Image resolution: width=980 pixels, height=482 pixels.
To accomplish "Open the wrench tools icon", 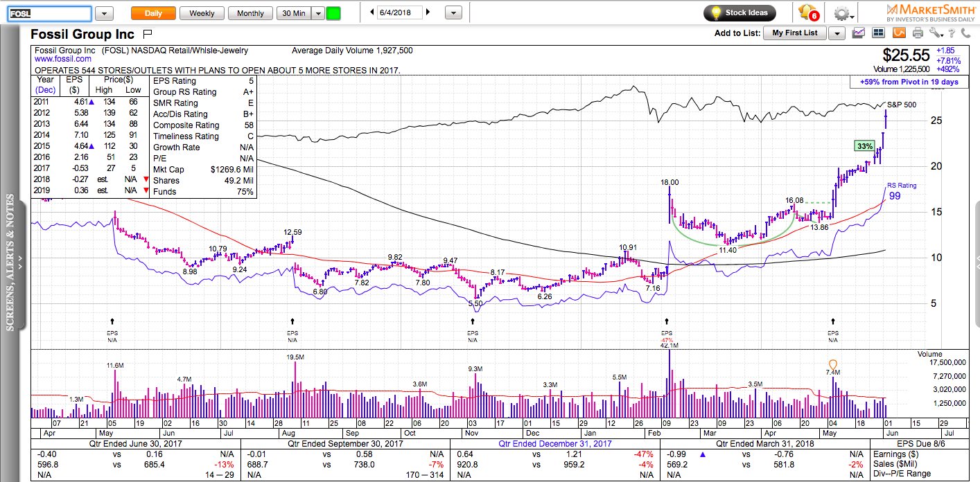I will (936, 33).
